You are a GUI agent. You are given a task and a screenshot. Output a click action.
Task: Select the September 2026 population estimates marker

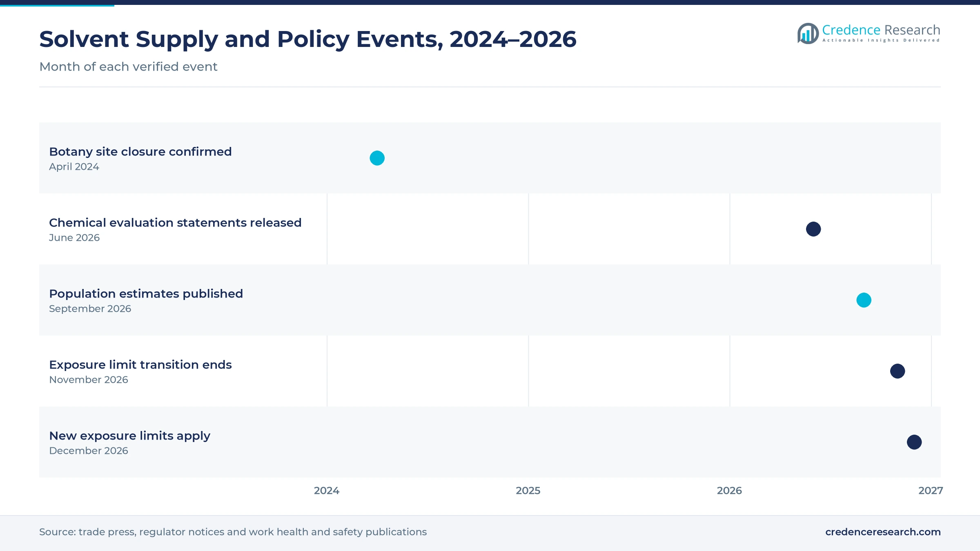(864, 300)
